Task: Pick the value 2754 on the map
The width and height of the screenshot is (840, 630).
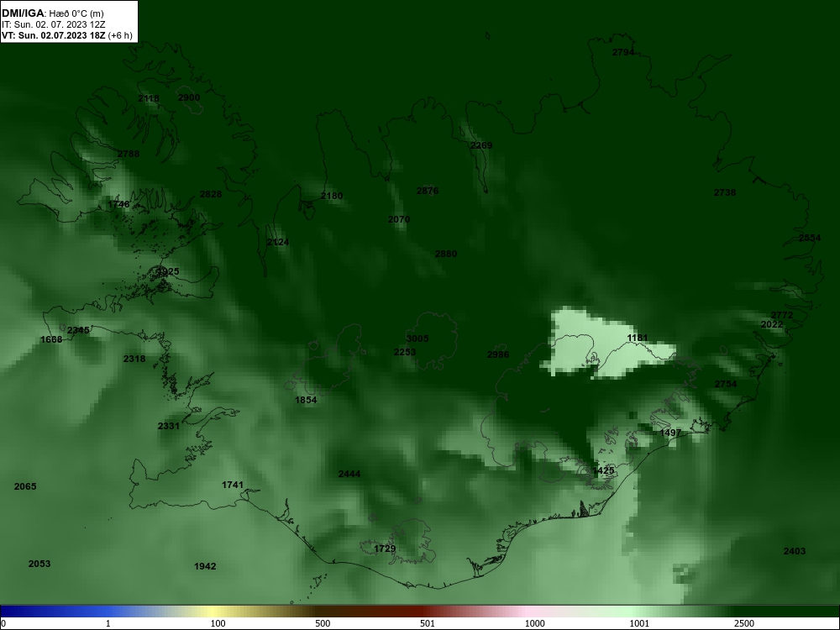Action: (726, 384)
